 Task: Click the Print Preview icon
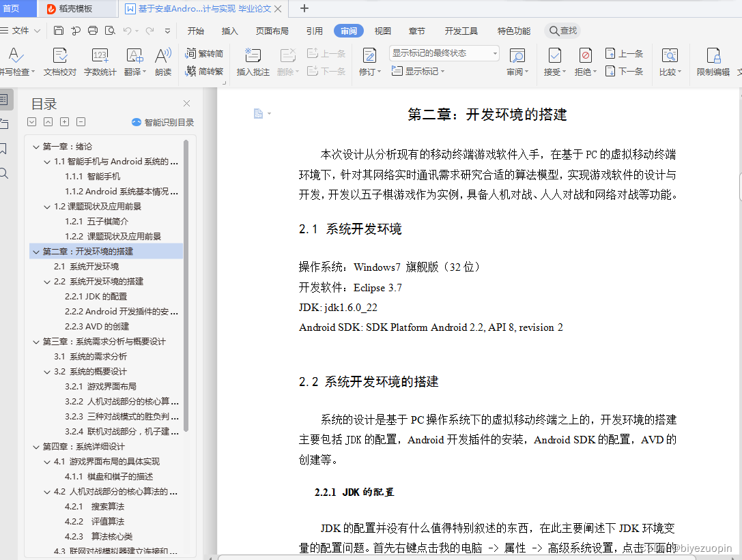pos(110,31)
